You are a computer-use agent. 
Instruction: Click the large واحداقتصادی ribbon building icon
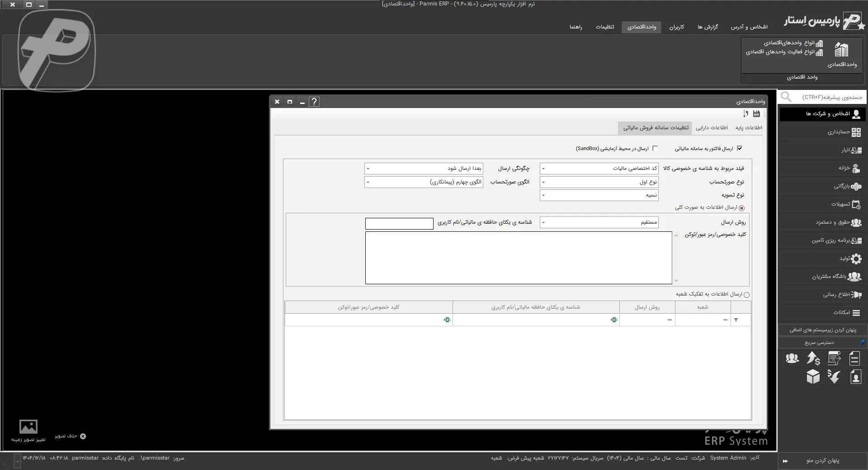(x=842, y=50)
